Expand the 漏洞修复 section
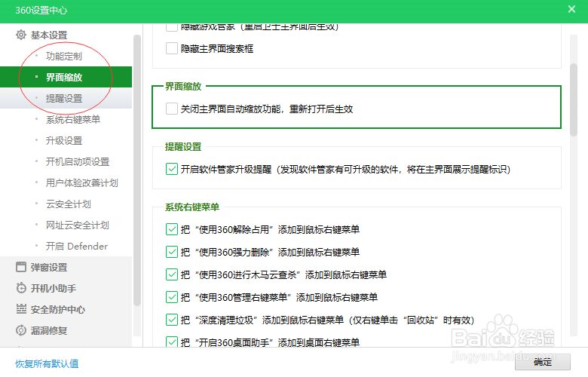Image resolution: width=588 pixels, height=377 pixels. 49,330
